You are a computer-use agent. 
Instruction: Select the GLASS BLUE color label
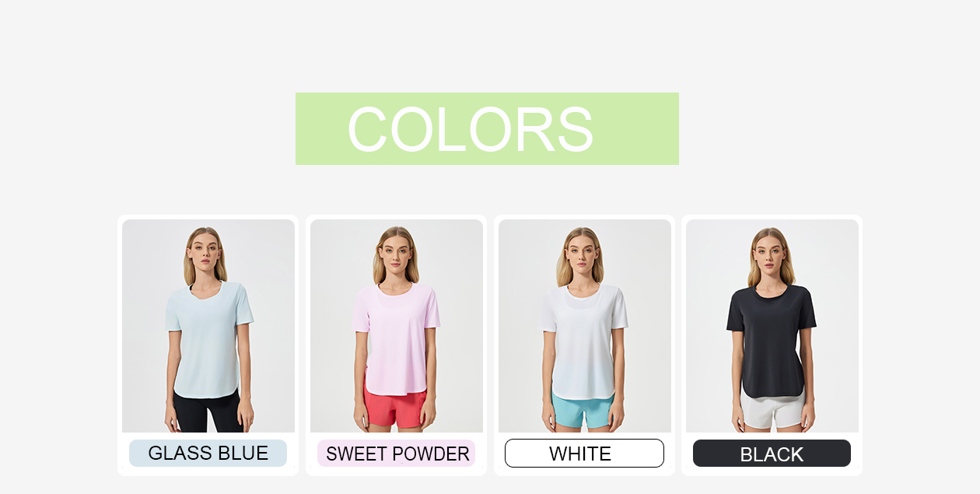(208, 453)
